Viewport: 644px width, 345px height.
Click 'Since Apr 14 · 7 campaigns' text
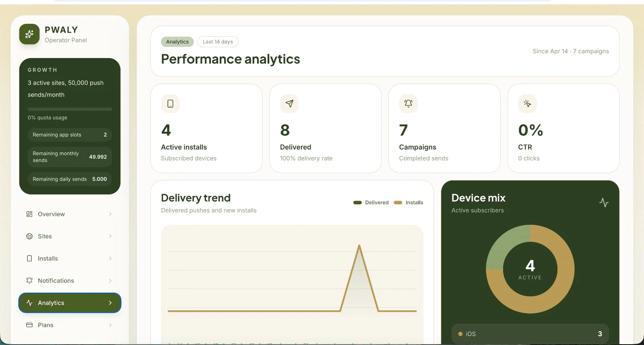click(571, 51)
